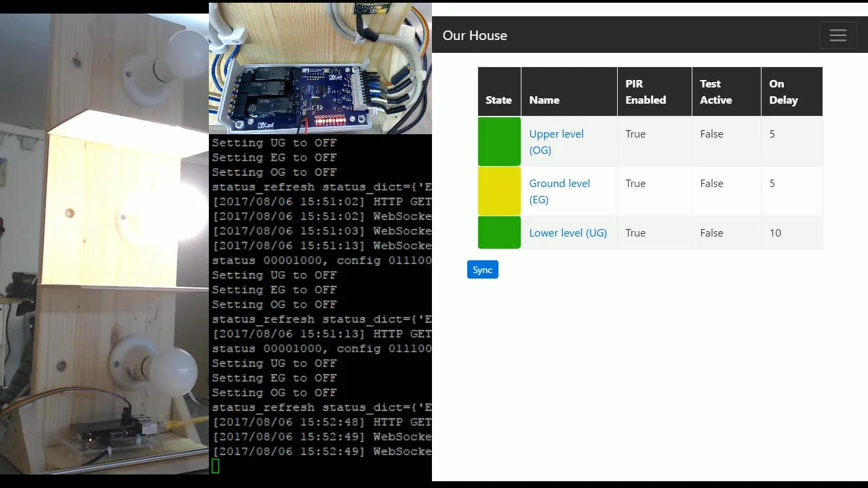Open the Lower level (UG) link

click(x=568, y=232)
